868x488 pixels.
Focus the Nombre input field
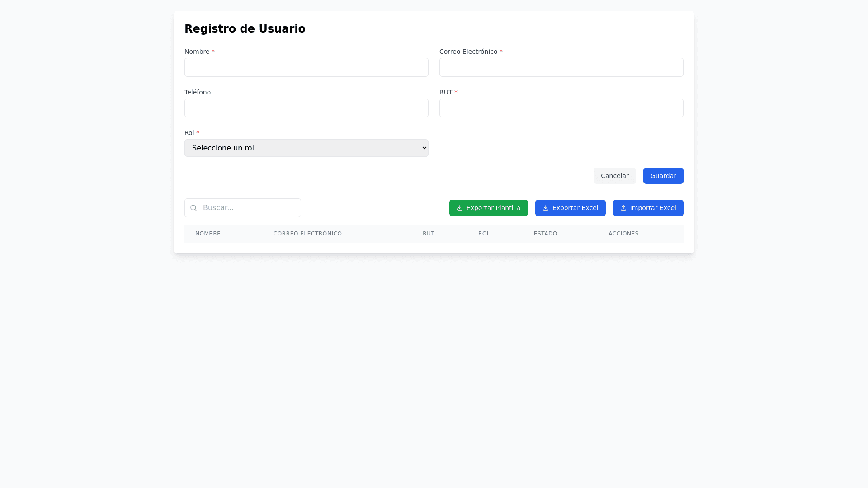306,67
